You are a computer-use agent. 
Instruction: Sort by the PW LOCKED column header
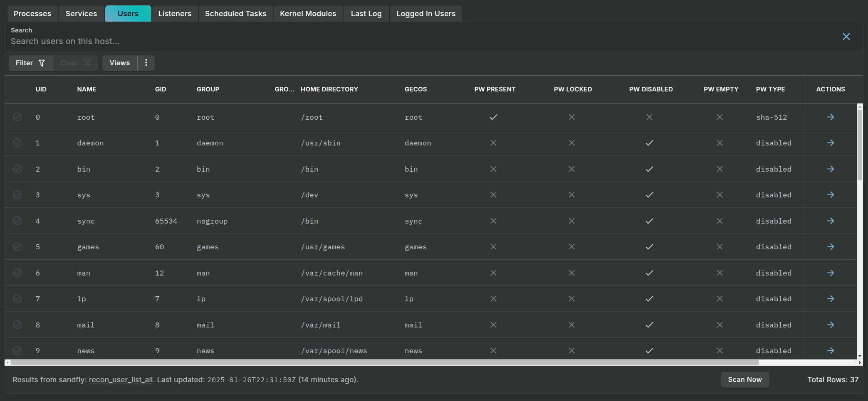pos(573,89)
